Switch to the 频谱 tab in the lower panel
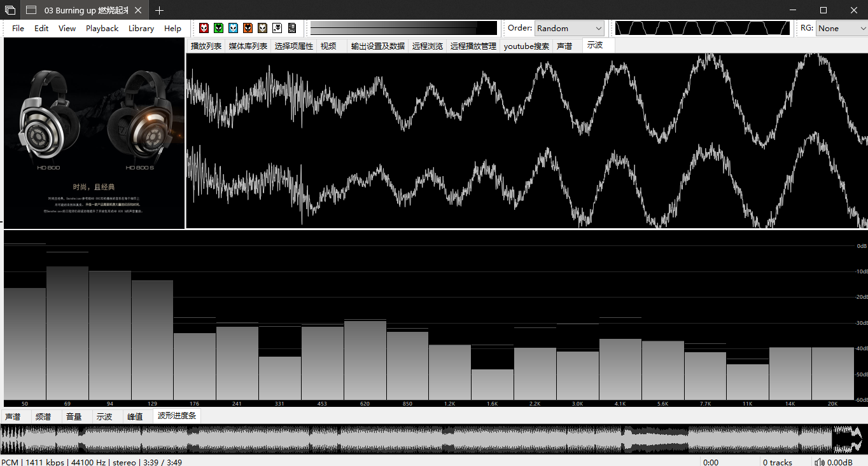The height and width of the screenshot is (466, 868). pos(43,417)
